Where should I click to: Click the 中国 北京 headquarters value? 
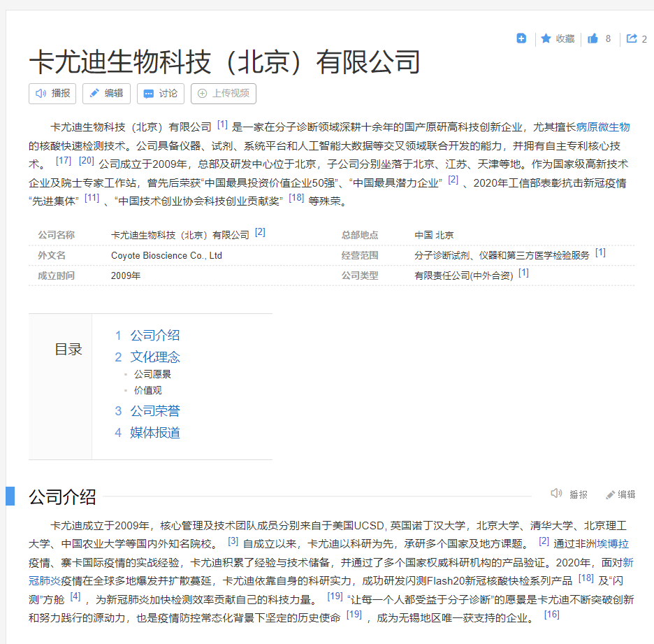click(434, 236)
